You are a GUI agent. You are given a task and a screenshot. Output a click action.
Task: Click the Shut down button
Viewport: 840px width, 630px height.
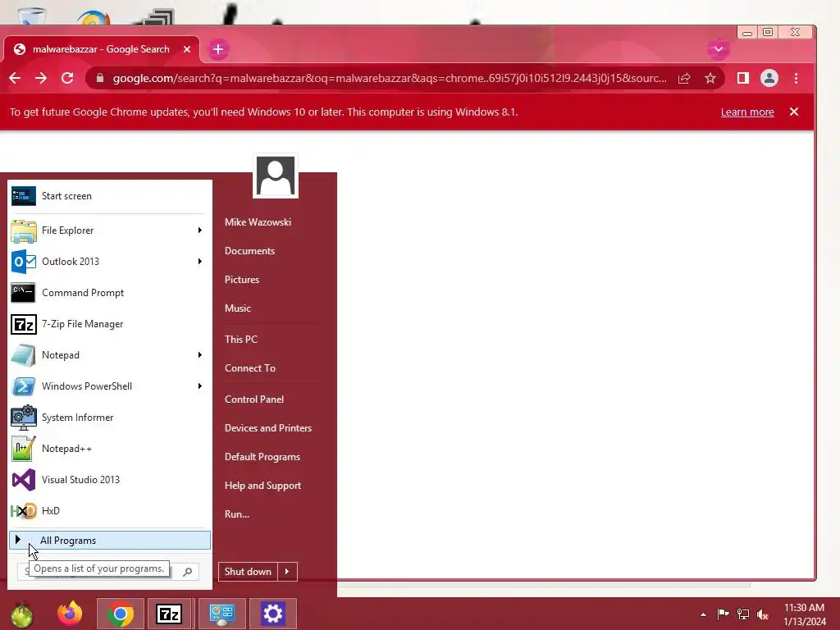(248, 572)
